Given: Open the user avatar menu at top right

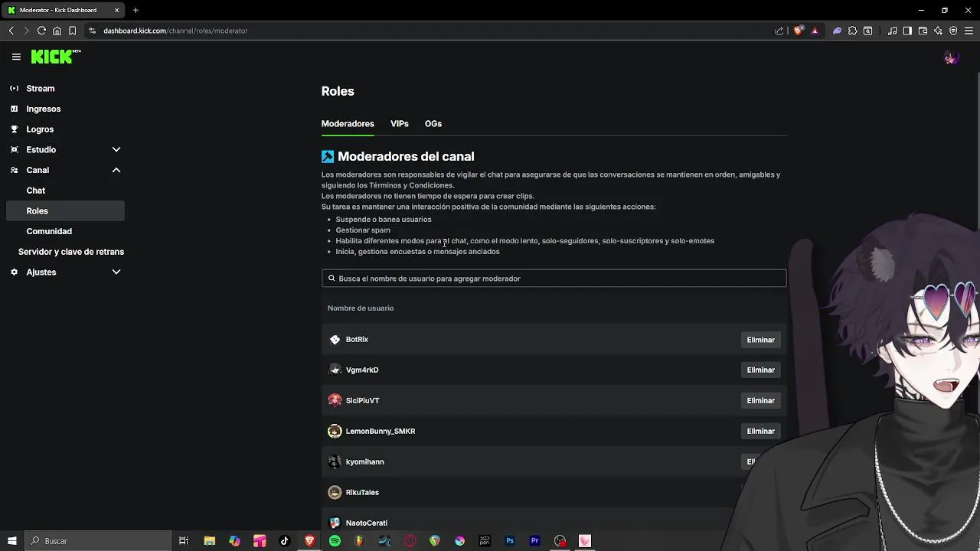Looking at the screenshot, I should (951, 57).
